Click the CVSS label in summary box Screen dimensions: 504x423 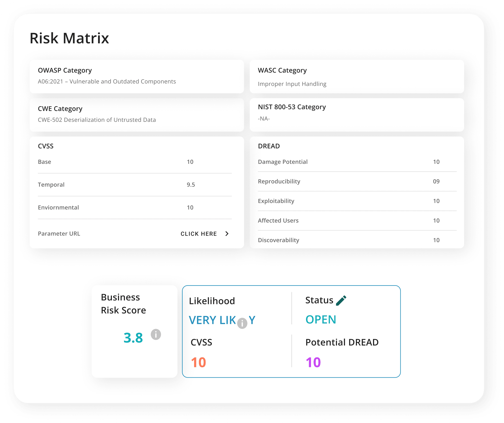[201, 342]
